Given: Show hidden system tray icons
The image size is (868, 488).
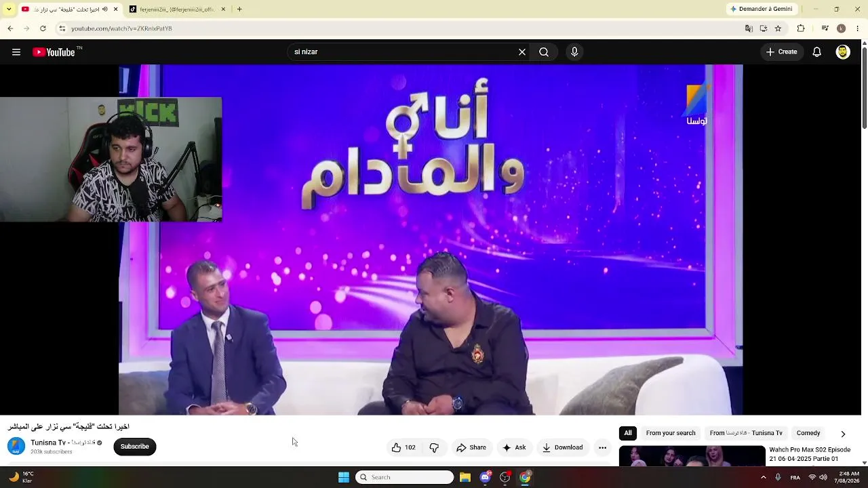Looking at the screenshot, I should [x=764, y=477].
